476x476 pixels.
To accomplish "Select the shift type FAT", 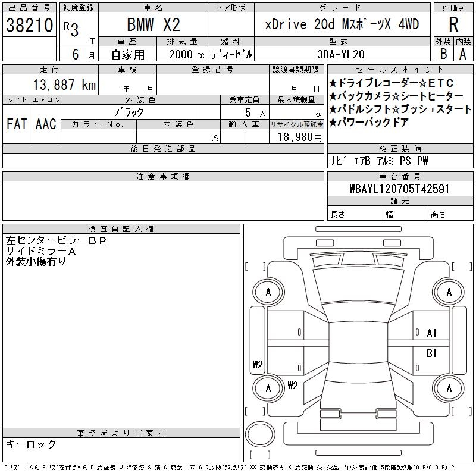I will (x=17, y=124).
